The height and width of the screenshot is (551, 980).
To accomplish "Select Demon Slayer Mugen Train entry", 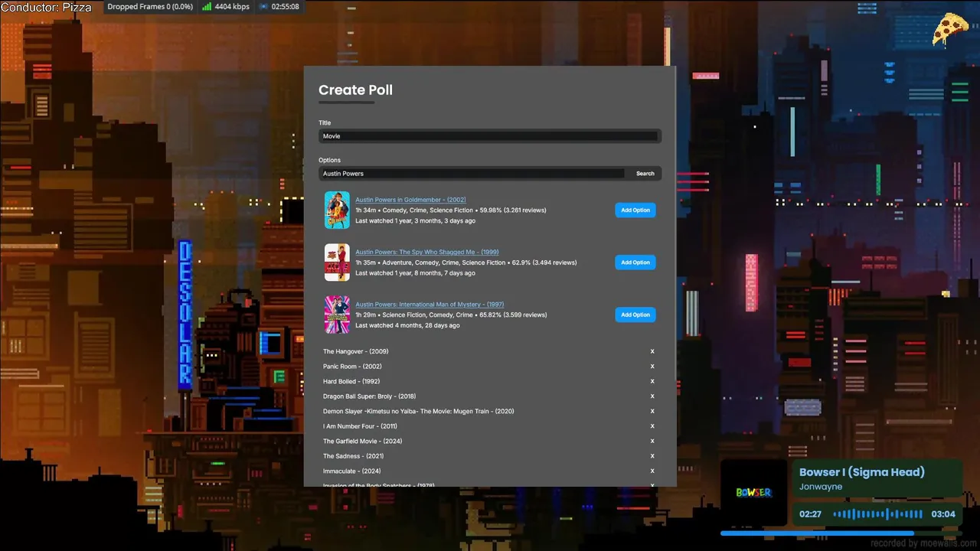I will 419,411.
